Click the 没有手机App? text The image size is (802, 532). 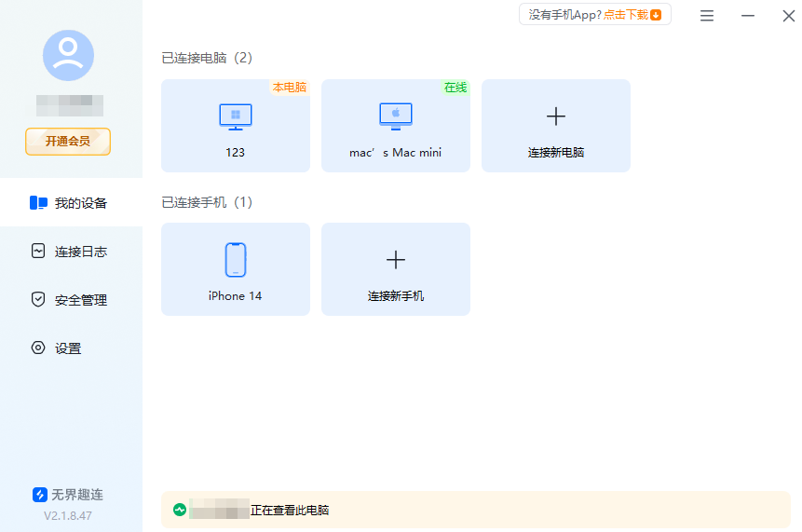pyautogui.click(x=565, y=15)
